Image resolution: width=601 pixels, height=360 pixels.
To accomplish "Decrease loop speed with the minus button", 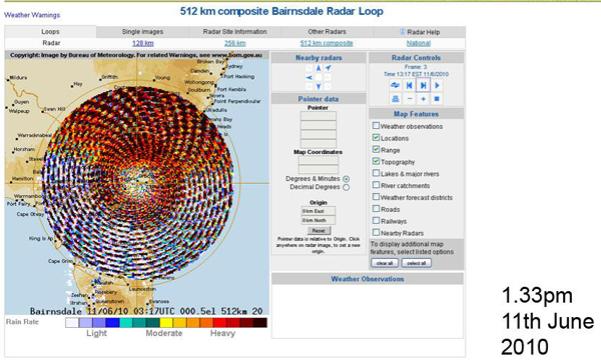I will 409,99.
